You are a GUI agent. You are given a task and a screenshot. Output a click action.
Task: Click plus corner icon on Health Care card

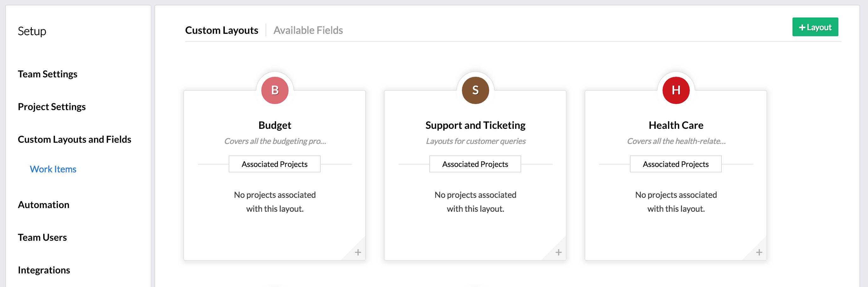pos(759,252)
